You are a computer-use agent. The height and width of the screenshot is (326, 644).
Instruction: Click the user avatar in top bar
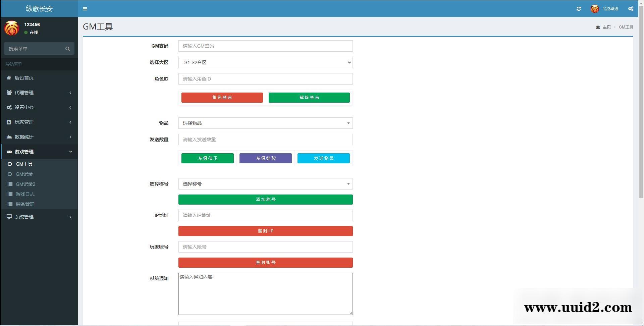point(595,9)
